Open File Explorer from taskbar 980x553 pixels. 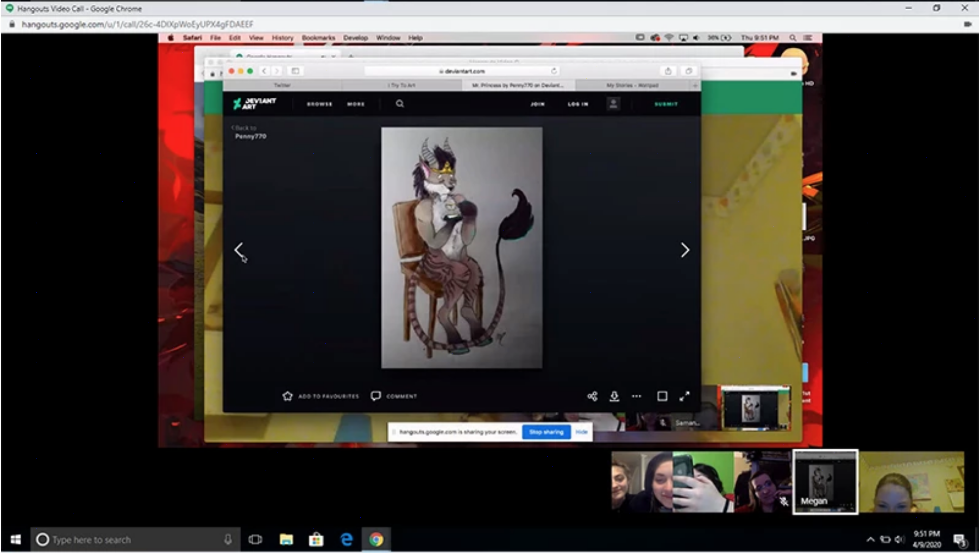pyautogui.click(x=286, y=539)
